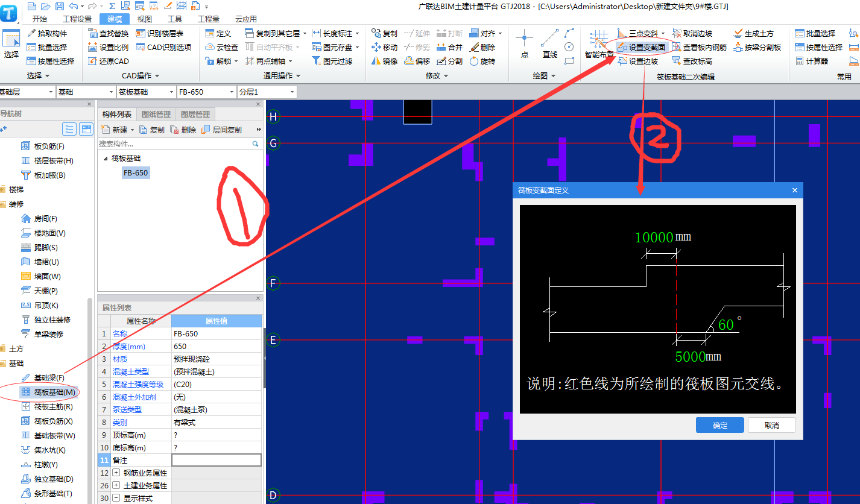
Task: Click the 备注 value field
Action: [217, 460]
